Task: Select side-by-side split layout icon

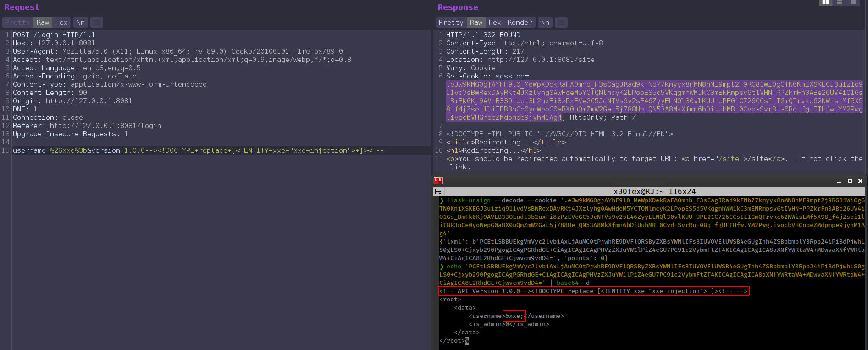Action: coord(826,2)
